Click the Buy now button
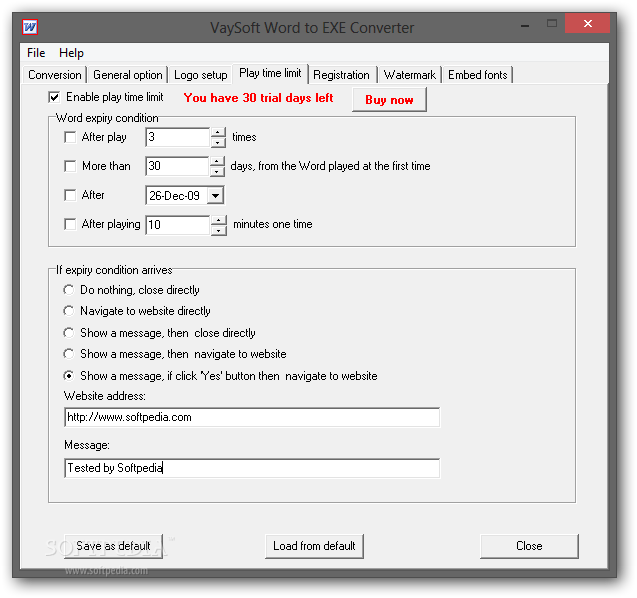The width and height of the screenshot is (637, 598). point(389,100)
